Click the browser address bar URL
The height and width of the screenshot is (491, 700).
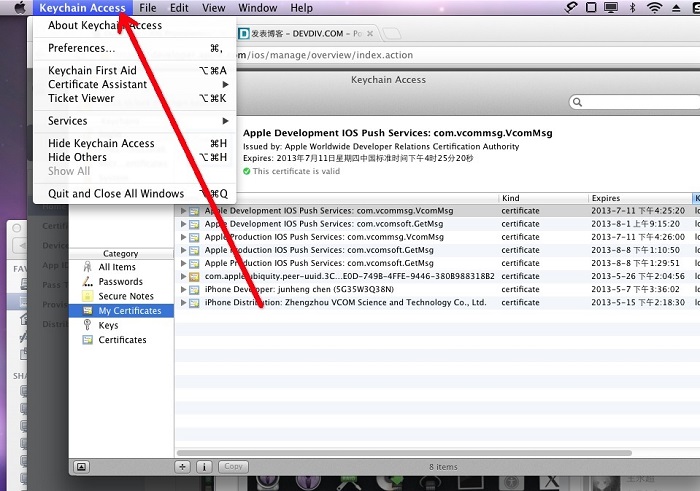326,55
